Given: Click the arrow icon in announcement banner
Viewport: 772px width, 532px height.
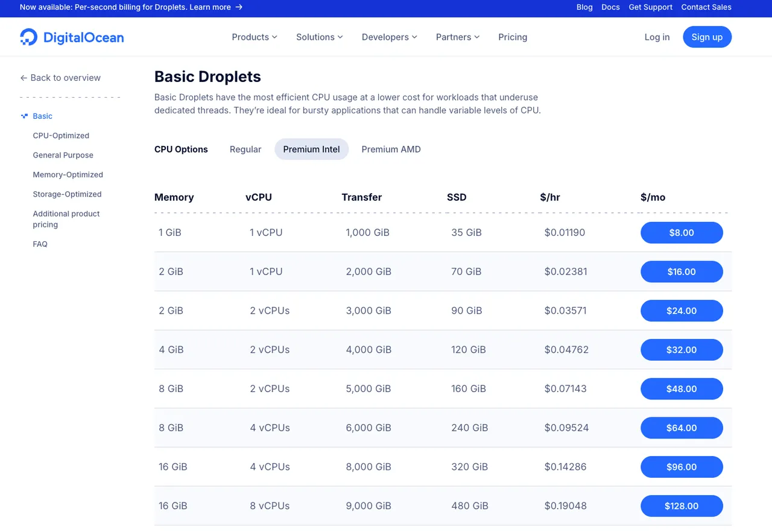Looking at the screenshot, I should click(x=239, y=7).
